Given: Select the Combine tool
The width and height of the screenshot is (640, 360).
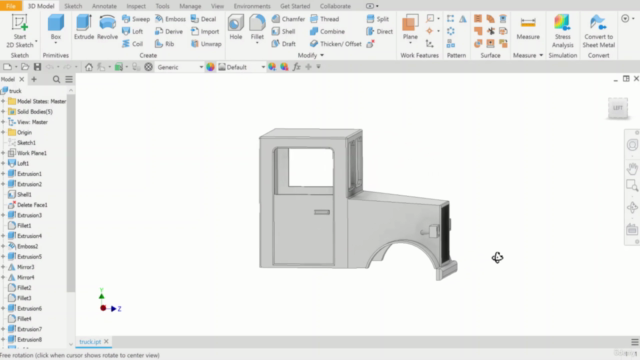Looking at the screenshot, I should click(327, 31).
